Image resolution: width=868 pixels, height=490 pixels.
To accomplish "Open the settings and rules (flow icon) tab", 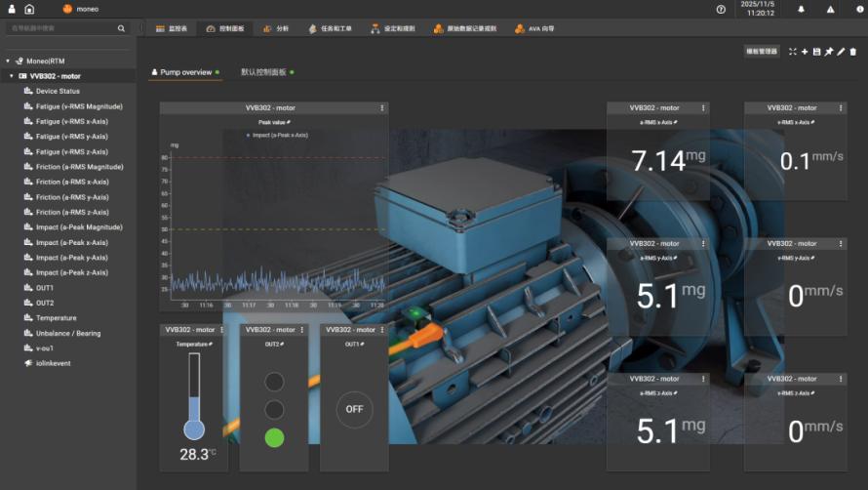I will click(393, 29).
